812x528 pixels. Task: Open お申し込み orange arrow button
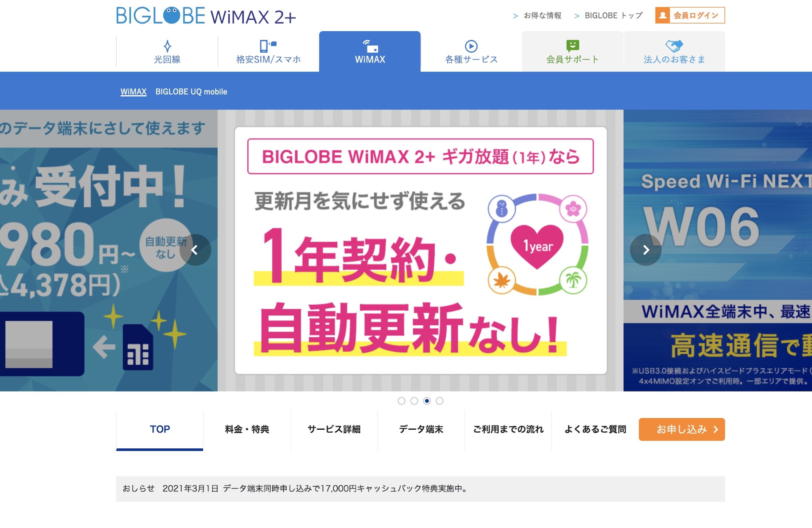tap(682, 429)
